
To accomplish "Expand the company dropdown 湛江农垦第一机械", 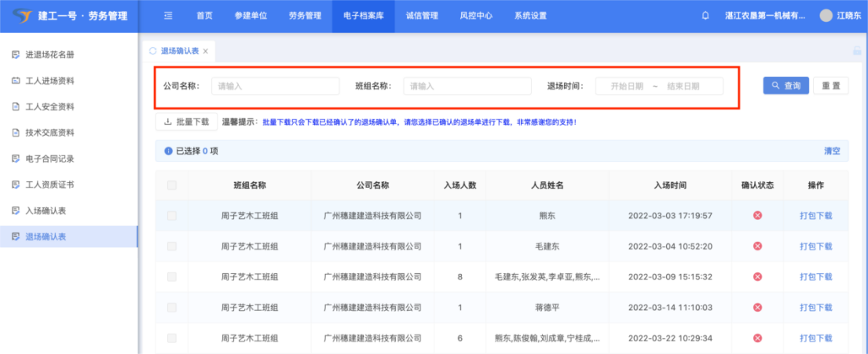I will tap(764, 16).
